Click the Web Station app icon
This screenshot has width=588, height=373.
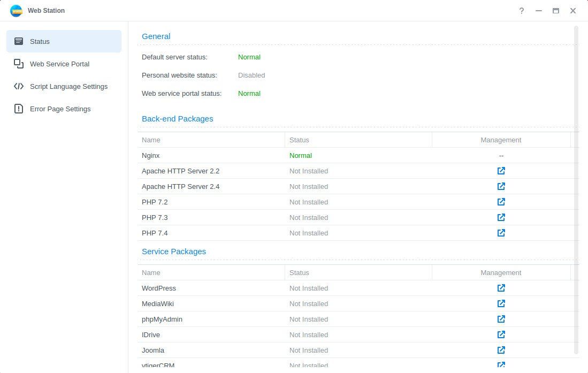pyautogui.click(x=16, y=11)
